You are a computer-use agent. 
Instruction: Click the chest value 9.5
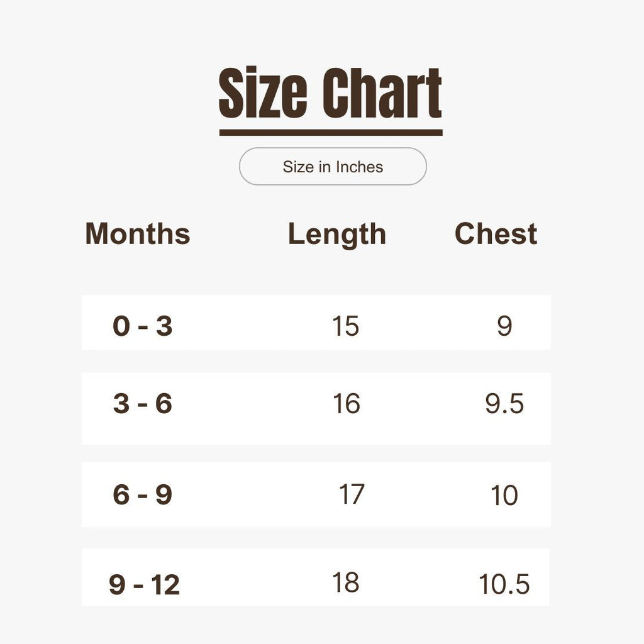tap(504, 403)
